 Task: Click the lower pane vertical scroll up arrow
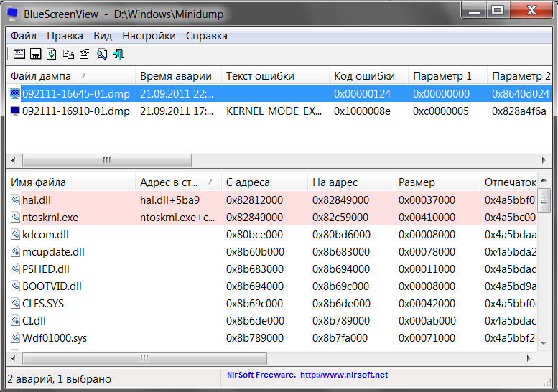point(544,180)
